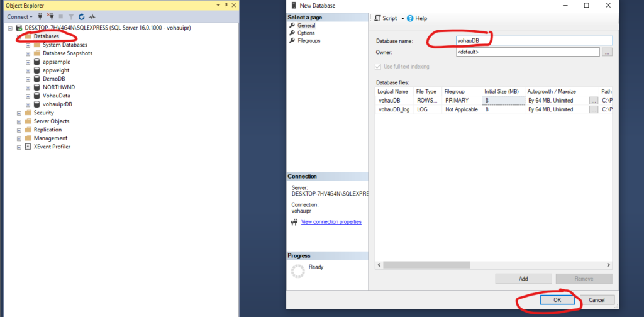Browse for database Owner via ellipsis button
This screenshot has width=644, height=317.
606,52
